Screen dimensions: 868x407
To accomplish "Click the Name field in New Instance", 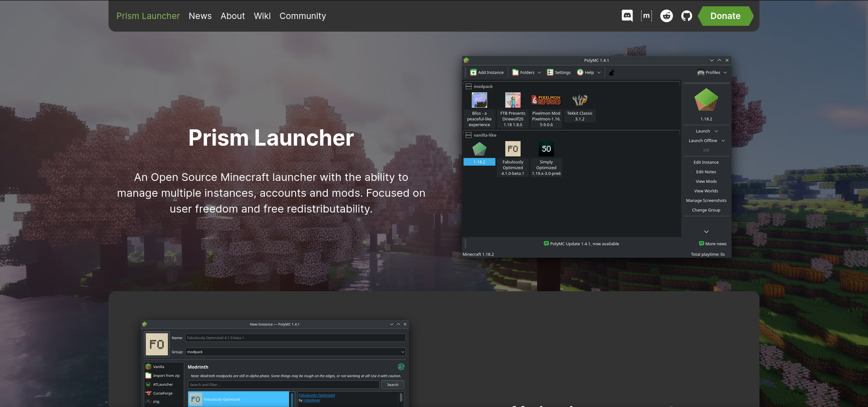I will tap(295, 338).
